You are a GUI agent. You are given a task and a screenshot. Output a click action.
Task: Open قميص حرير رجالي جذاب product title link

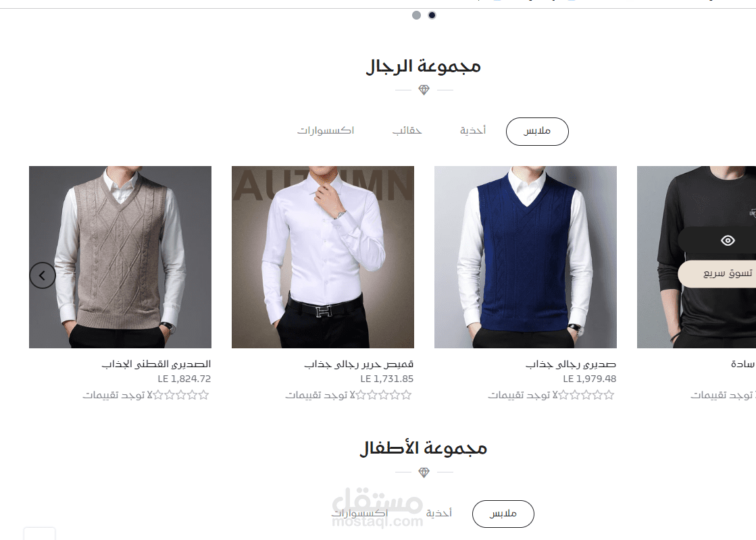coord(359,364)
